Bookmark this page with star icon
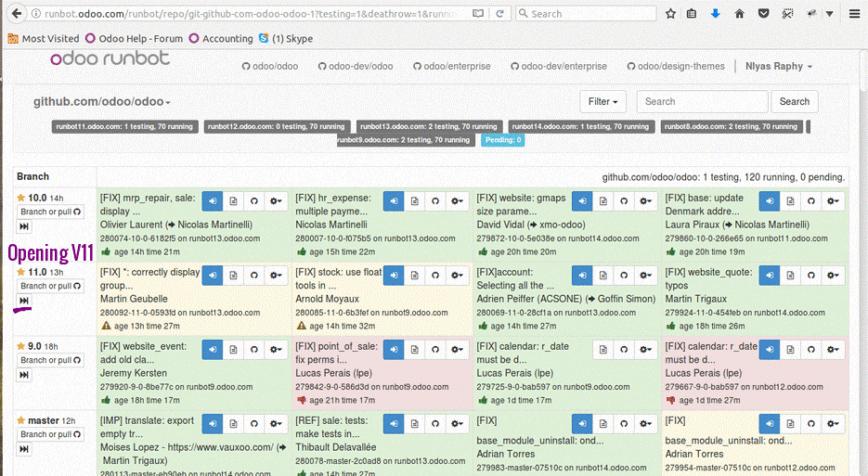The image size is (868, 476). [670, 13]
